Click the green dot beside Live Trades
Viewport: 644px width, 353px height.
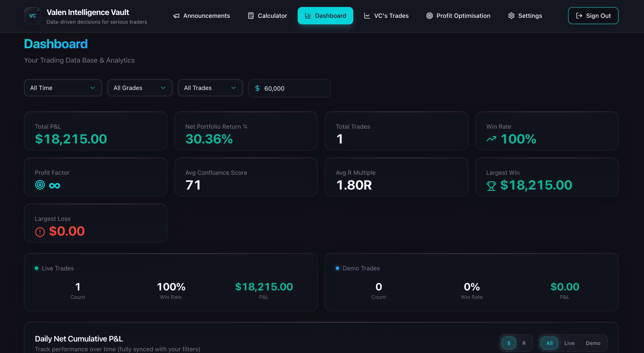[x=37, y=268]
